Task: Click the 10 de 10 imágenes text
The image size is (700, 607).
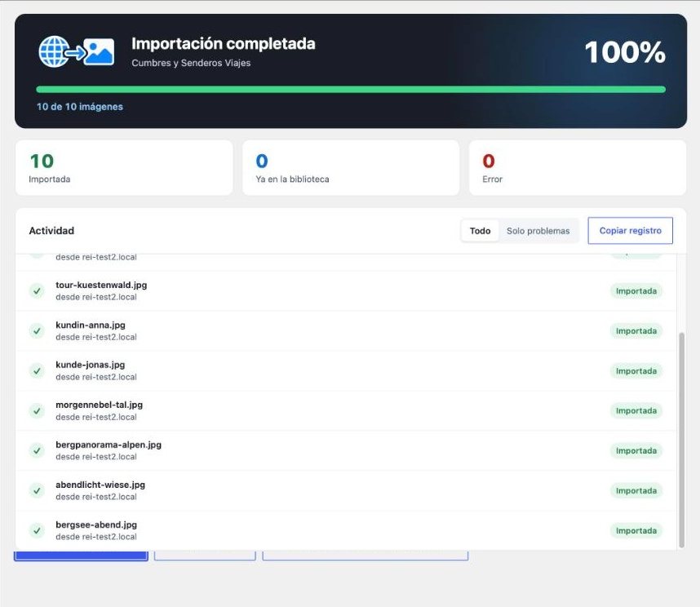Action: point(80,107)
